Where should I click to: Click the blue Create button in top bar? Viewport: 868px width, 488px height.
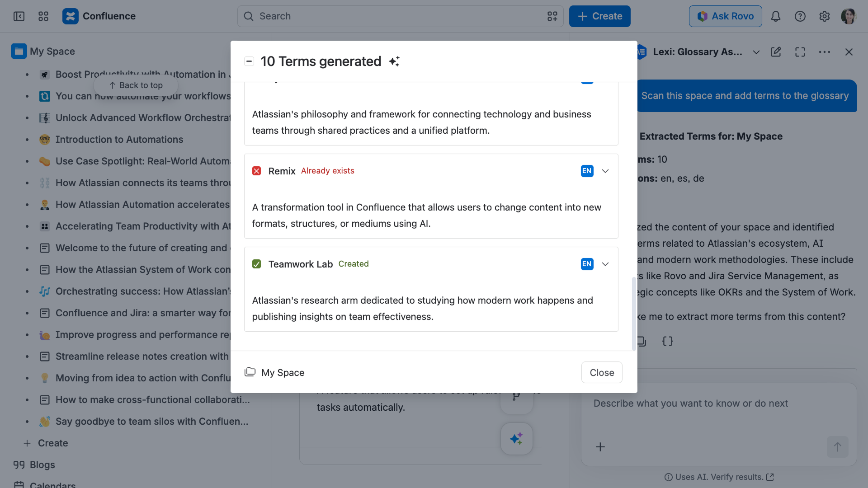click(599, 16)
